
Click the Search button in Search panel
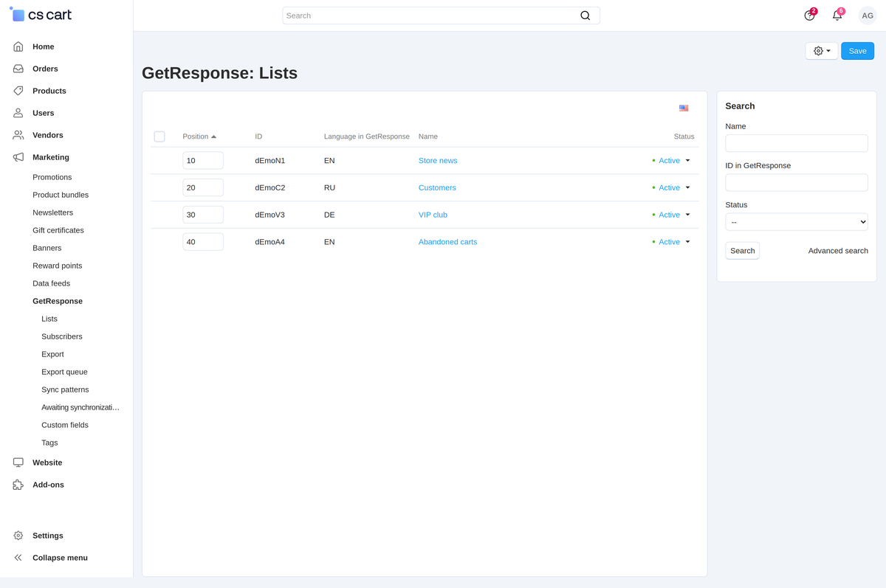(x=742, y=251)
